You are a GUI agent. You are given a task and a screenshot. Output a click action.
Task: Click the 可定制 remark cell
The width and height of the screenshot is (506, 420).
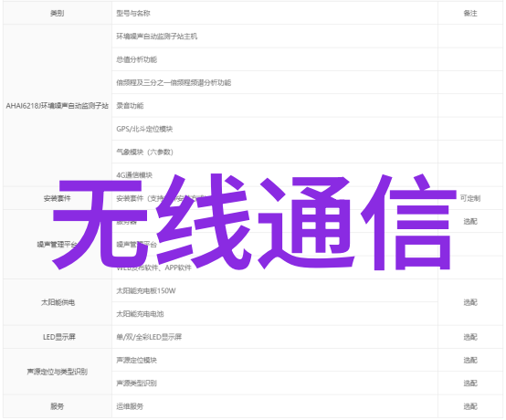click(470, 198)
